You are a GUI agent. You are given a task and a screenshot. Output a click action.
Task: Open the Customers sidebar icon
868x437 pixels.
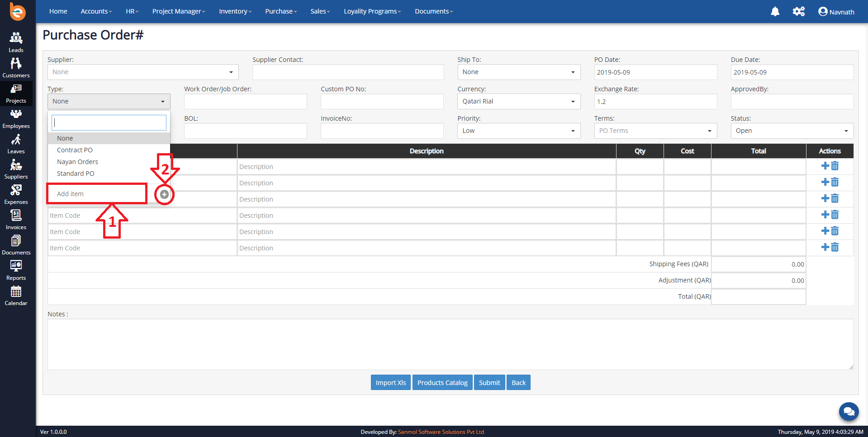[16, 68]
